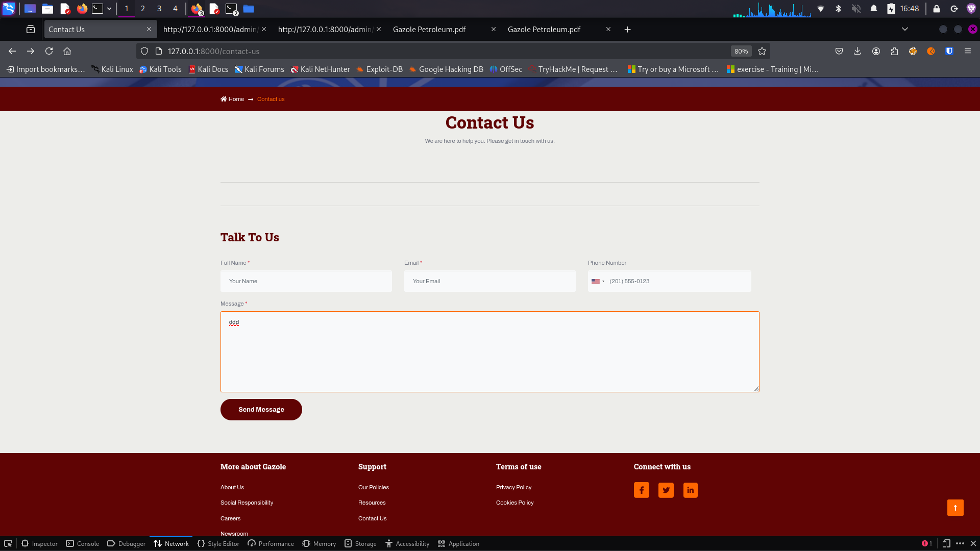This screenshot has width=980, height=551.
Task: Click the Twitter icon in the footer
Action: pos(666,490)
